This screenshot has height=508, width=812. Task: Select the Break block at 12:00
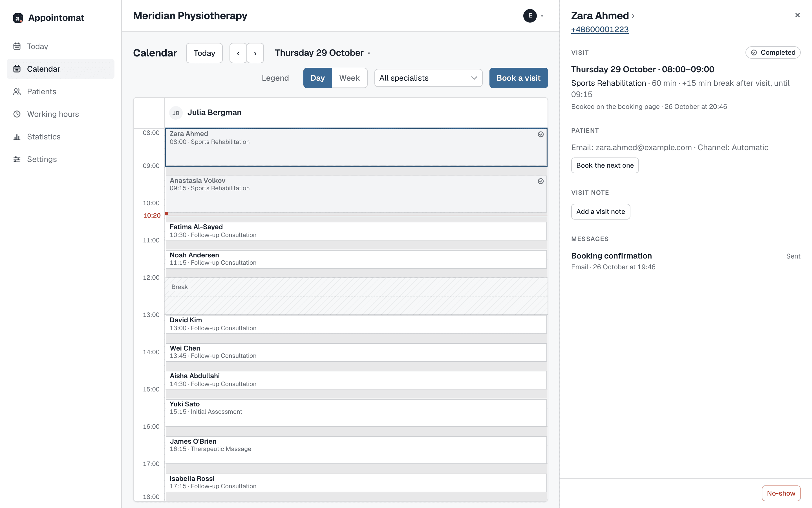356,296
